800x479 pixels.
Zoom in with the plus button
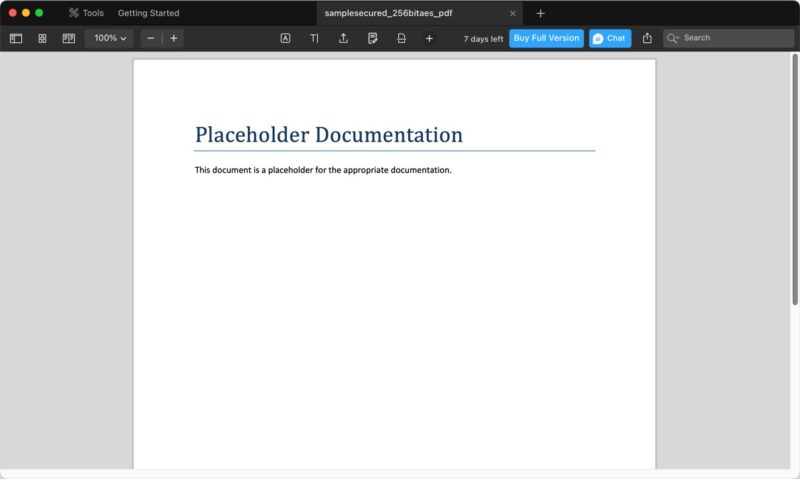173,38
